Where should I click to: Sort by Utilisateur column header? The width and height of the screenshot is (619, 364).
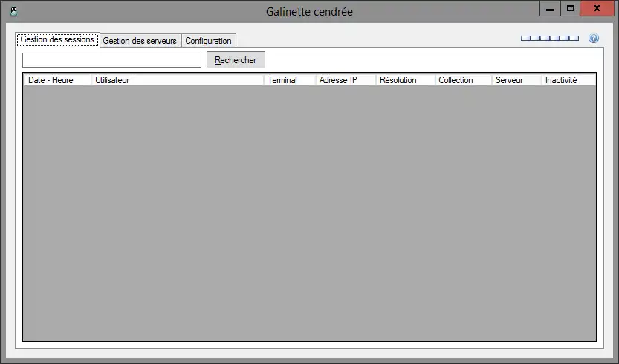(178, 80)
